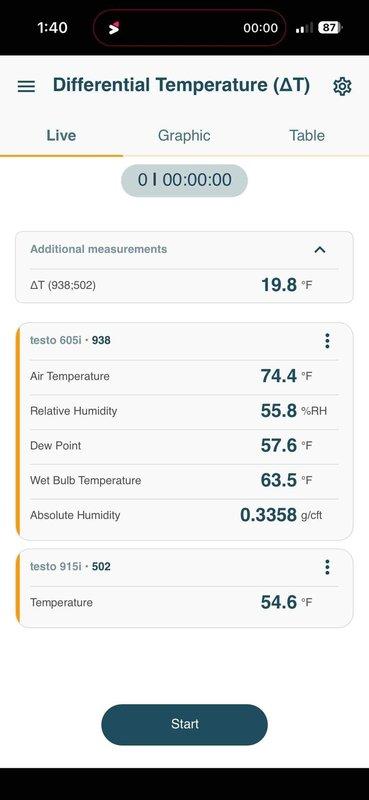Tap the 63.5 °F wet bulb value
This screenshot has width=369, height=800.
pos(286,480)
